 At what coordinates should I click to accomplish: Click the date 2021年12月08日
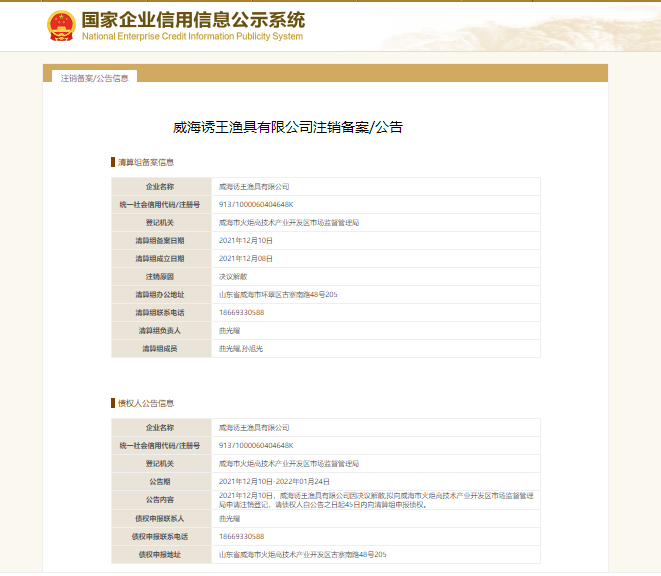246,259
